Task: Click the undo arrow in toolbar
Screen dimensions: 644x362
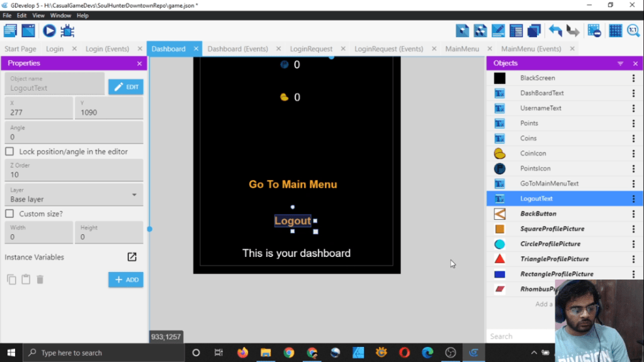Action: pos(555,30)
